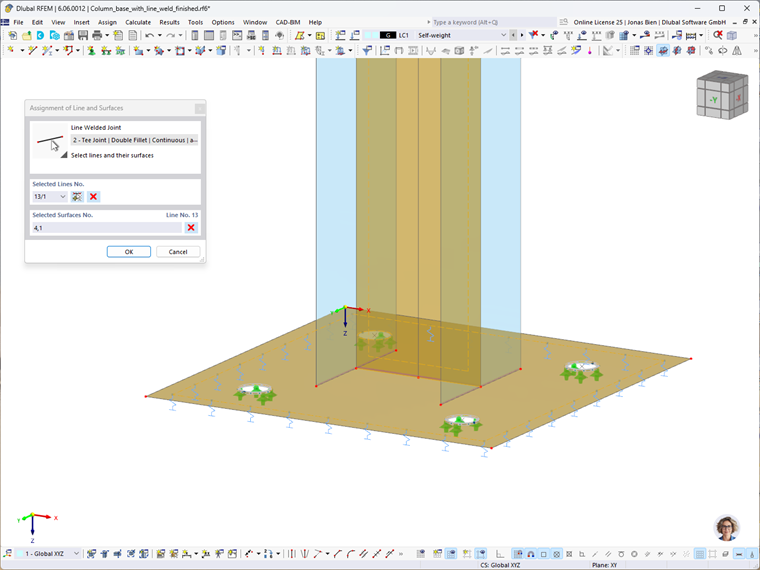
Task: Open the Block Manager store icon
Action: 69,35
